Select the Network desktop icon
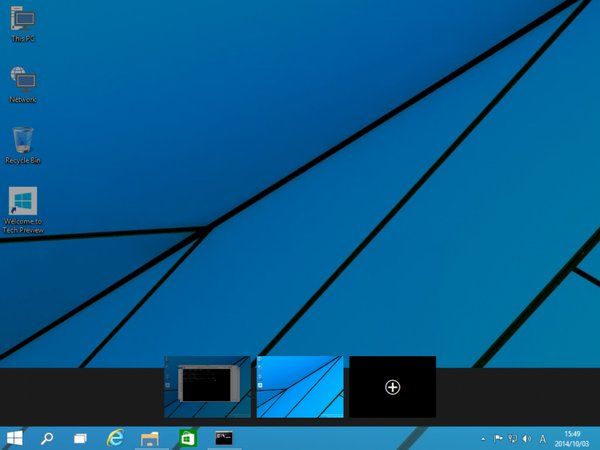The image size is (600, 450). [23, 85]
